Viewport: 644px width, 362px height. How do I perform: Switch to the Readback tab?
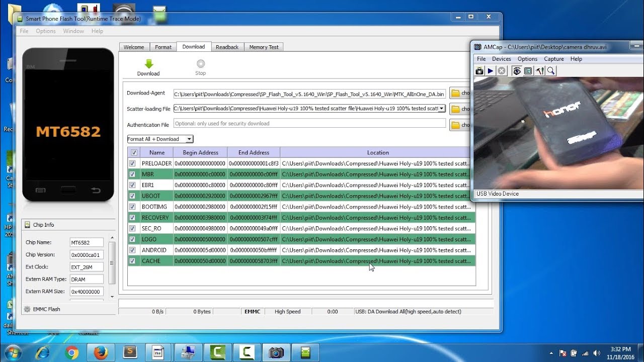coord(227,47)
